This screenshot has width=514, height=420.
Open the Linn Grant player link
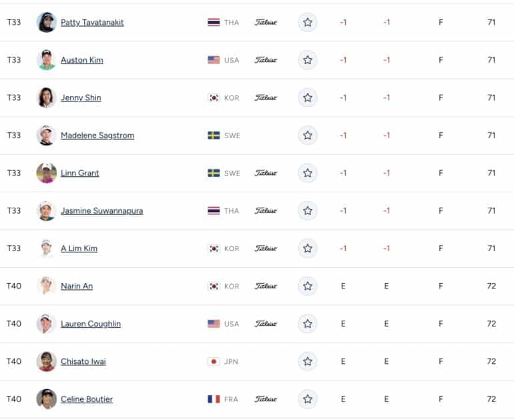pos(79,173)
